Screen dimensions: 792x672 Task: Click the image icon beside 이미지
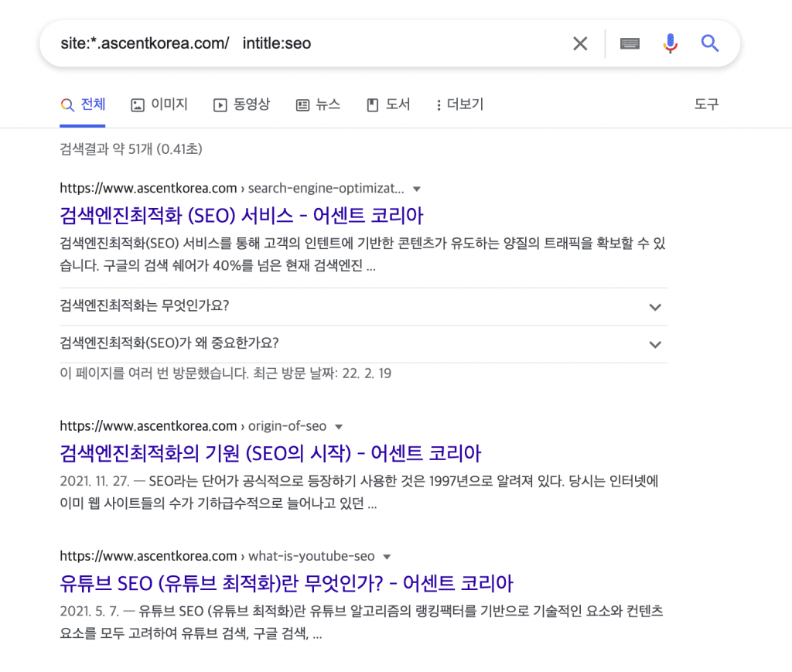[138, 105]
